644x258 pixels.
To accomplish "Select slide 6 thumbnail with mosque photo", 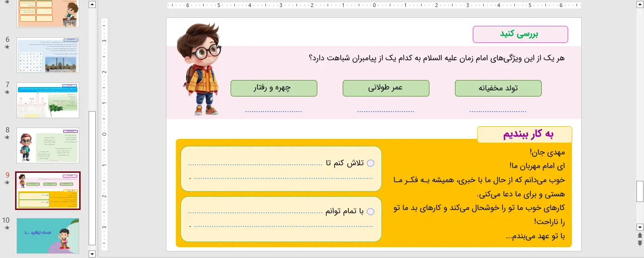I will 48,55.
